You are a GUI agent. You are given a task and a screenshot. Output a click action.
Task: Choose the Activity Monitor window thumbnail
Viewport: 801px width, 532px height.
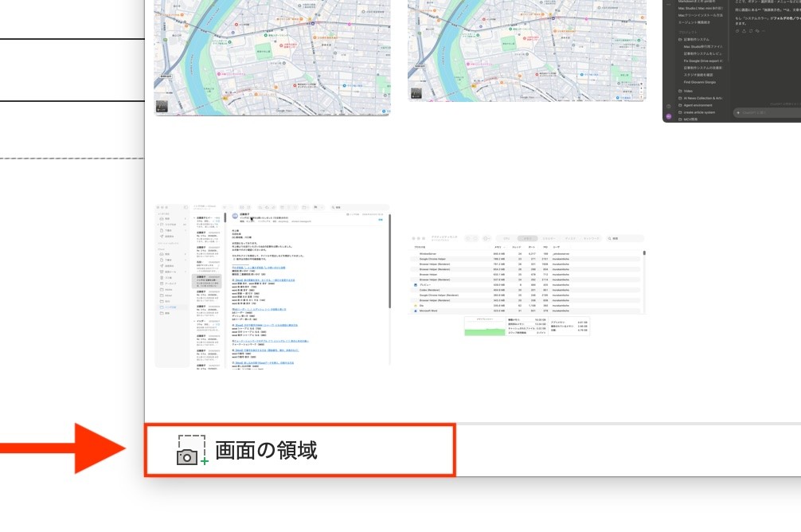[526, 285]
